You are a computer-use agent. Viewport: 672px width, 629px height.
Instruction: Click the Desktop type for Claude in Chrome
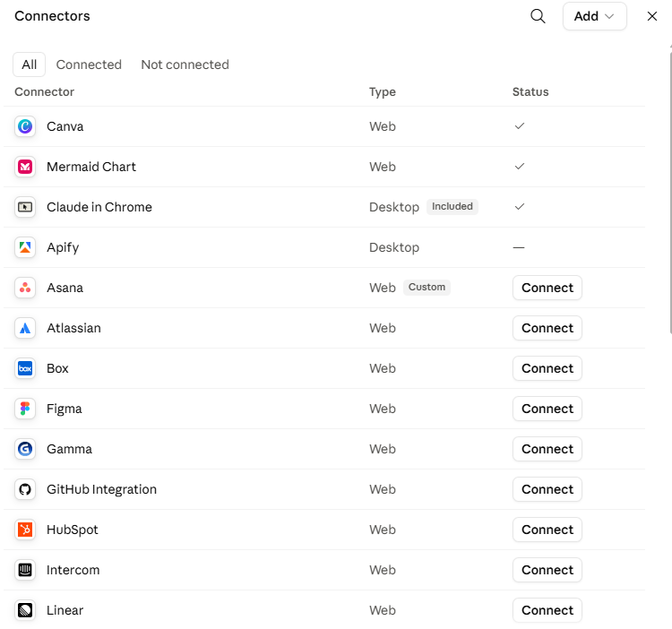[x=394, y=207]
